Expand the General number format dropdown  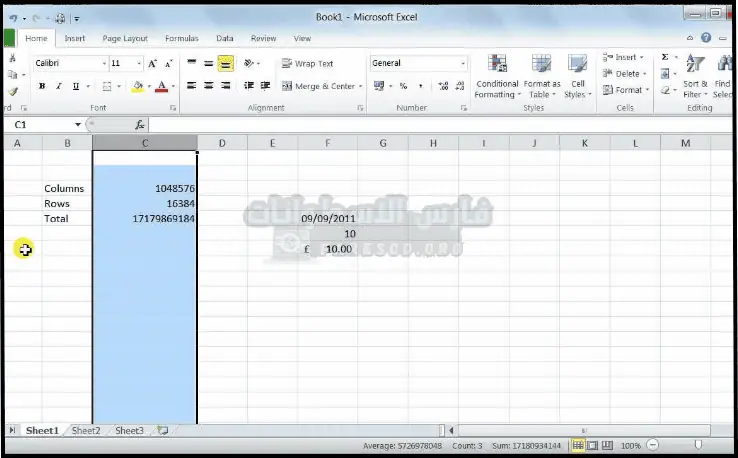click(463, 63)
